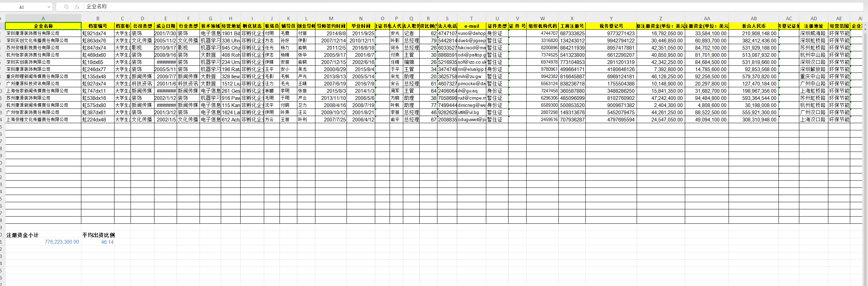Click the 证件类型 header cell
The image size is (868, 286).
pyautogui.click(x=497, y=26)
